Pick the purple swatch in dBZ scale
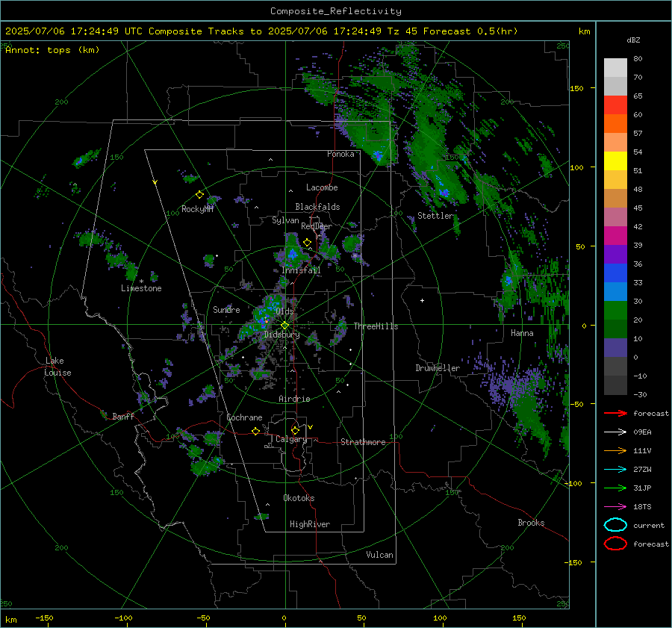This screenshot has width=672, height=628. pyautogui.click(x=615, y=254)
